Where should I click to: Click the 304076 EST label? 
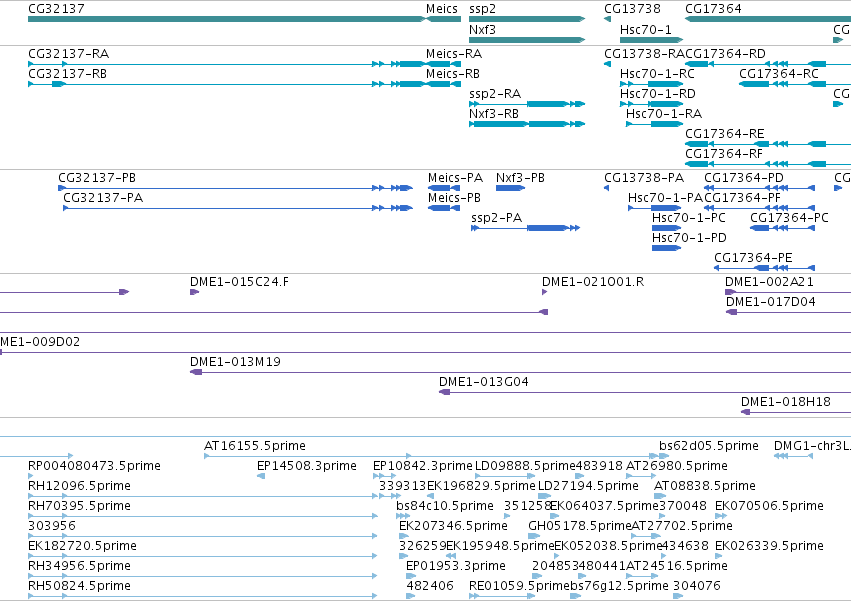point(697,586)
